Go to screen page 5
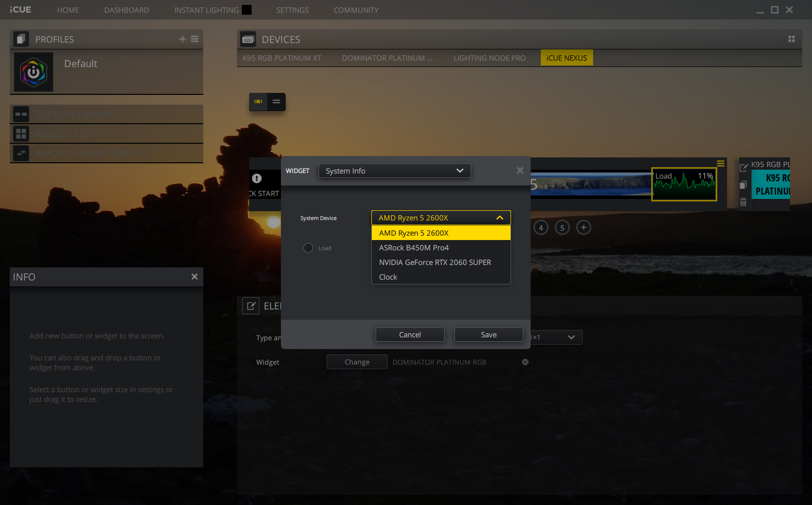Viewport: 812px width, 505px height. coord(562,227)
